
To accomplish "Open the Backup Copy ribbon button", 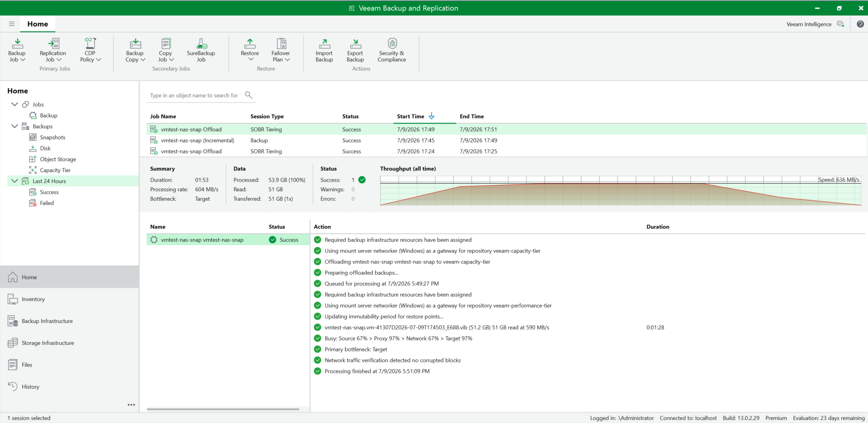I will (135, 50).
